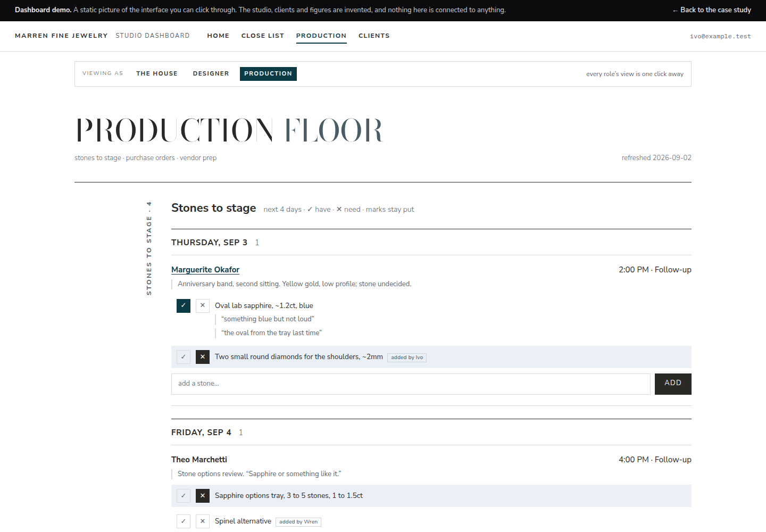Click the Stones to stage heading
Image resolution: width=766 pixels, height=532 pixels.
pyautogui.click(x=214, y=208)
